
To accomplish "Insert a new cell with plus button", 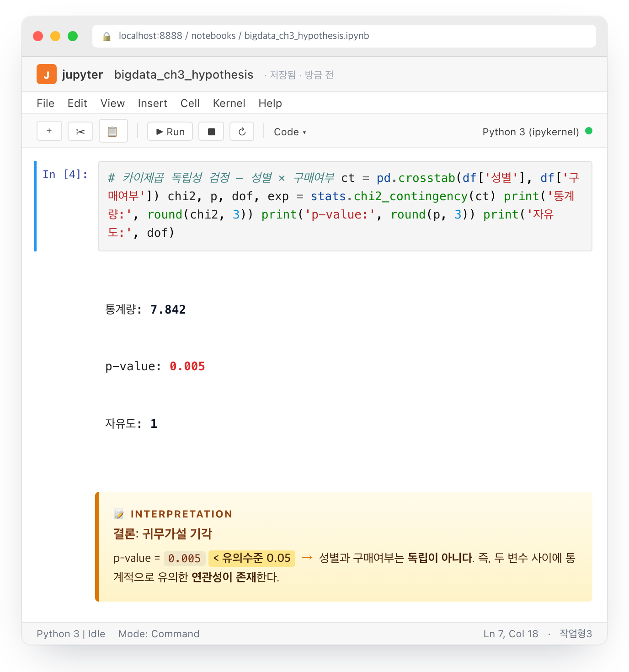I will click(49, 131).
